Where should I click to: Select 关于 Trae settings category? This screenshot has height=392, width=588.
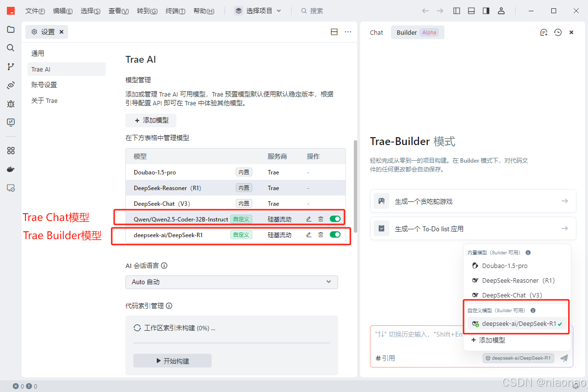coord(67,100)
